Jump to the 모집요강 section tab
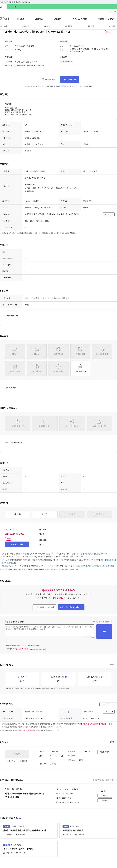Screen dimensions: 117x868 [x=3, y=26]
